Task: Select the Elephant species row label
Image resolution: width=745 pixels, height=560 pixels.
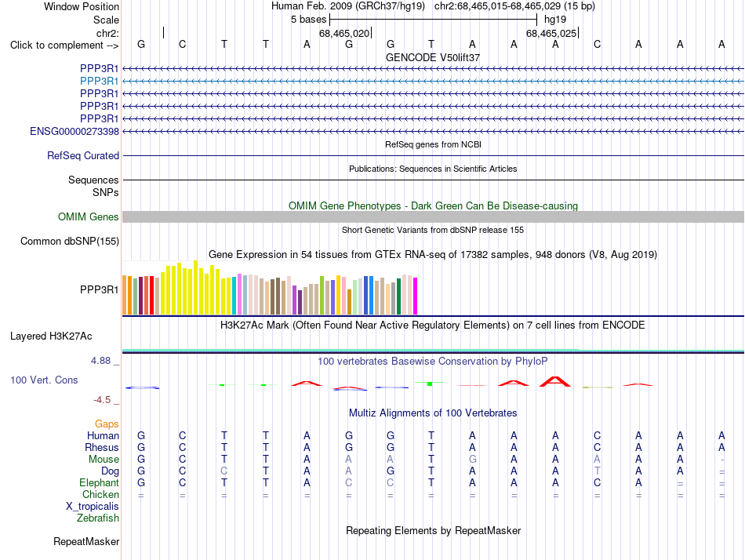Action: click(99, 482)
